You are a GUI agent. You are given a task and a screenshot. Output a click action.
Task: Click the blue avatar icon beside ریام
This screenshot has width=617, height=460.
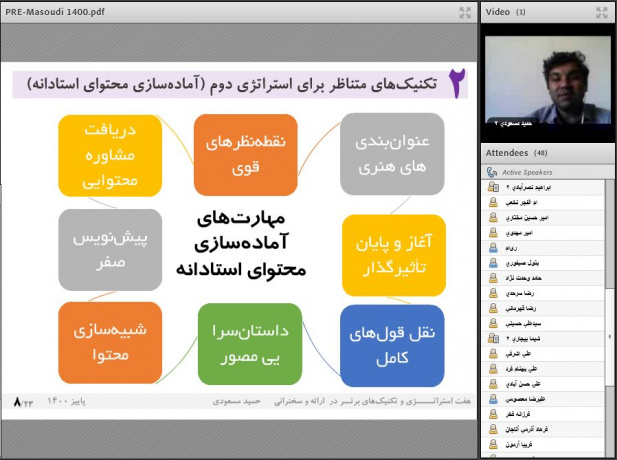[493, 247]
